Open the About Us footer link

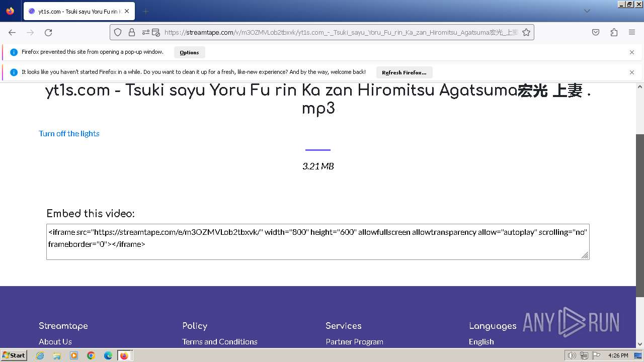(55, 341)
